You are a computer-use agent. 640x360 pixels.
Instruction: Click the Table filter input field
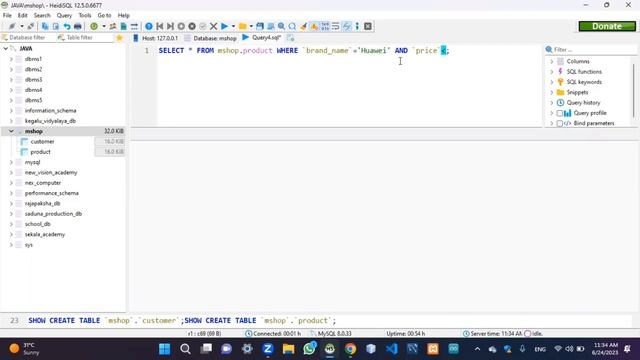pyautogui.click(x=85, y=38)
